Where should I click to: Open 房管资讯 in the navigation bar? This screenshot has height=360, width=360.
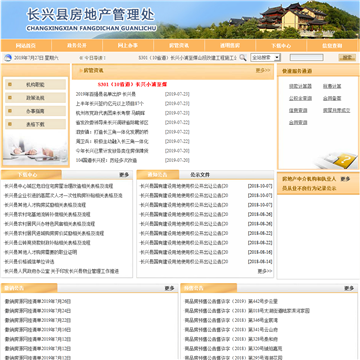(179, 46)
